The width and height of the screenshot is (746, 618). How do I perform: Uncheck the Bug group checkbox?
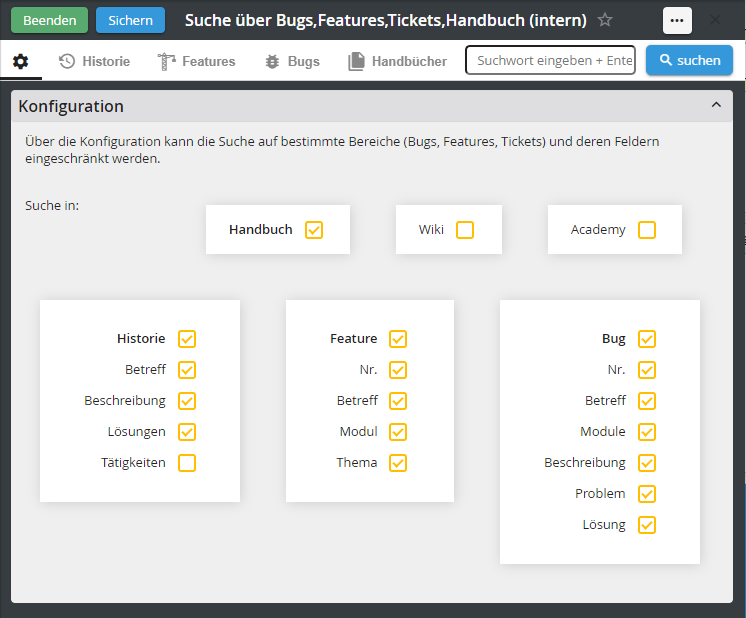tap(647, 339)
